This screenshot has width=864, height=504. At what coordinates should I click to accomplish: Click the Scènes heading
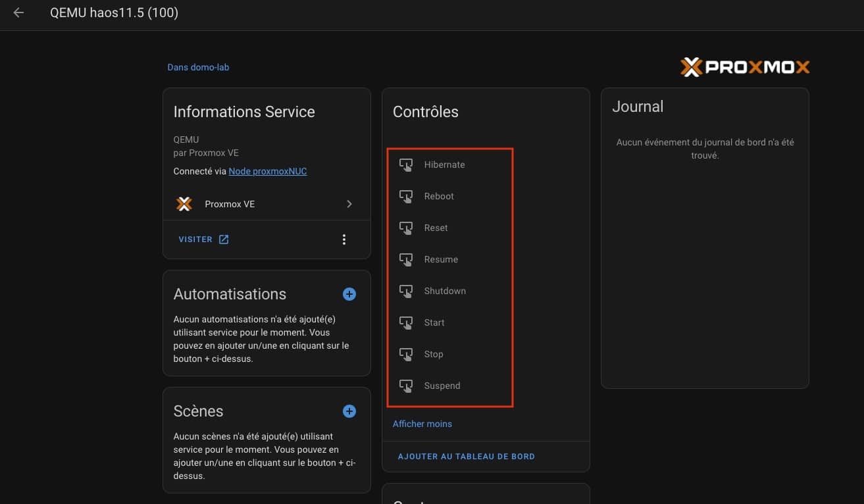(198, 411)
